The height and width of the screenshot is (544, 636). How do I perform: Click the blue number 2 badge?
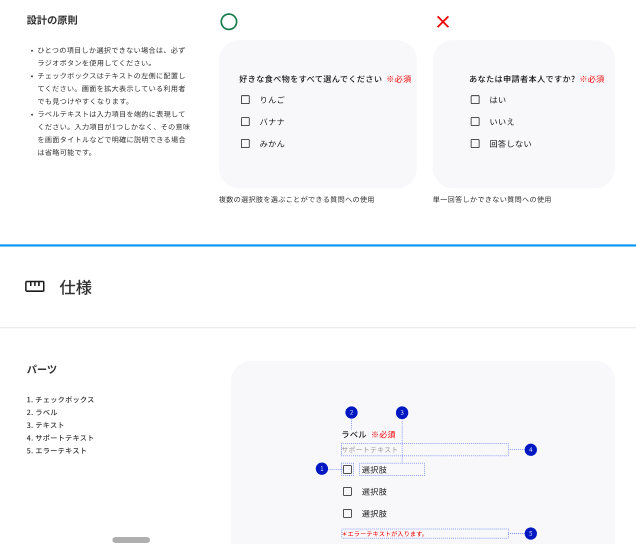[x=351, y=413]
